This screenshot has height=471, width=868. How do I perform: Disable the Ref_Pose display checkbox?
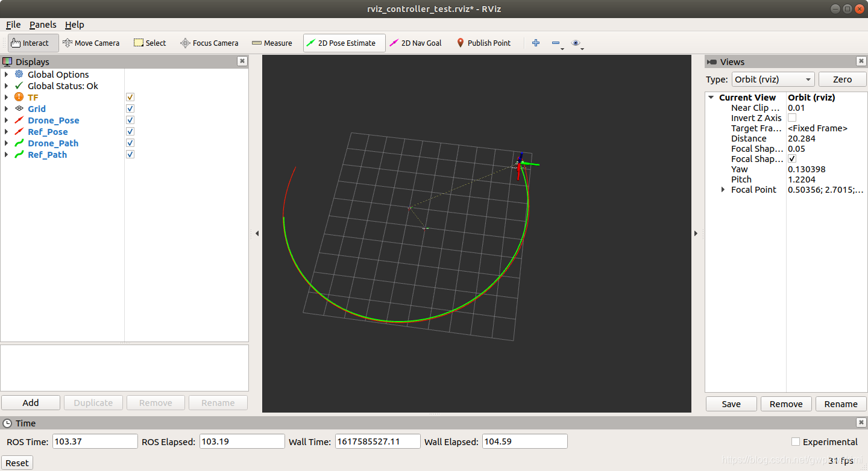(130, 131)
